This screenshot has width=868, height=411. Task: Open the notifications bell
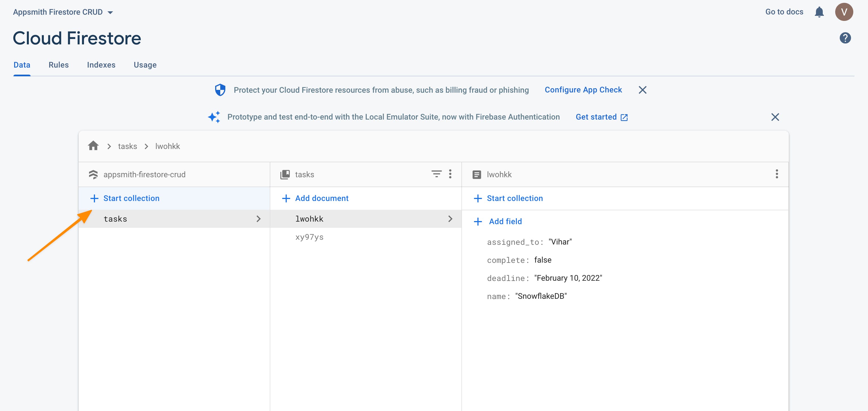coord(819,12)
